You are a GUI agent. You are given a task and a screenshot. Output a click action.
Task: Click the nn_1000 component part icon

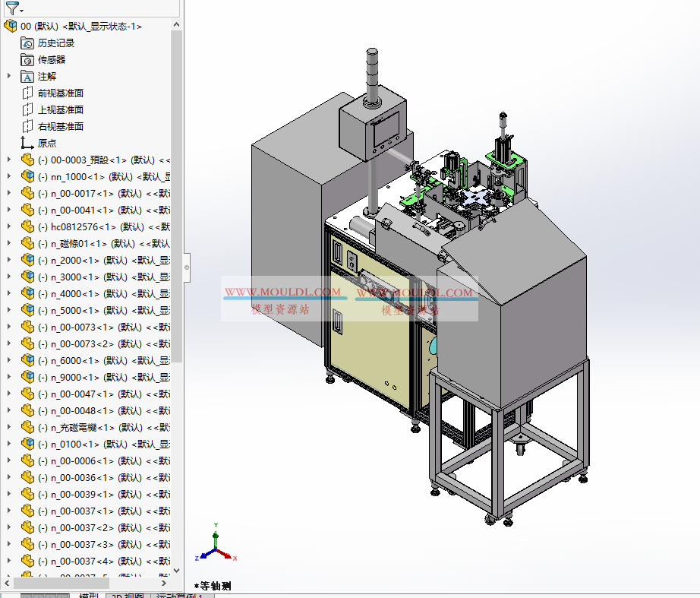[26, 176]
